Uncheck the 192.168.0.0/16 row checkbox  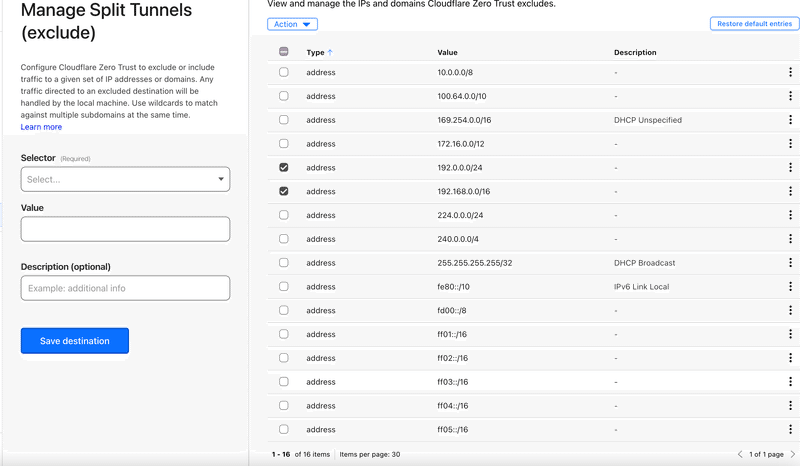point(284,191)
